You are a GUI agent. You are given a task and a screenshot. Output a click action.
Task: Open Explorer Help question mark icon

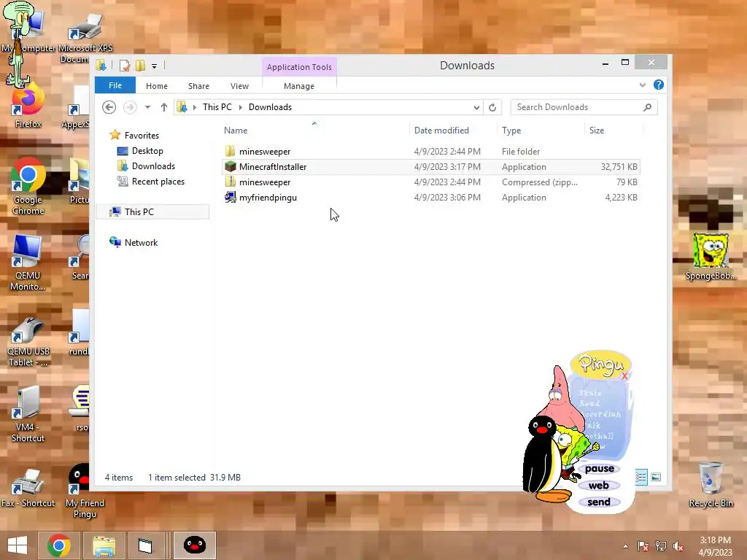click(x=659, y=85)
